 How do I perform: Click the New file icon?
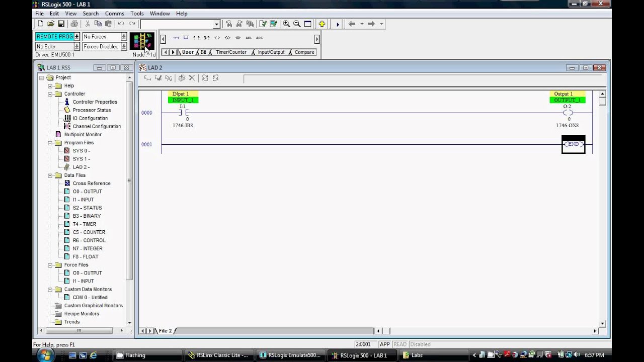[x=41, y=24]
